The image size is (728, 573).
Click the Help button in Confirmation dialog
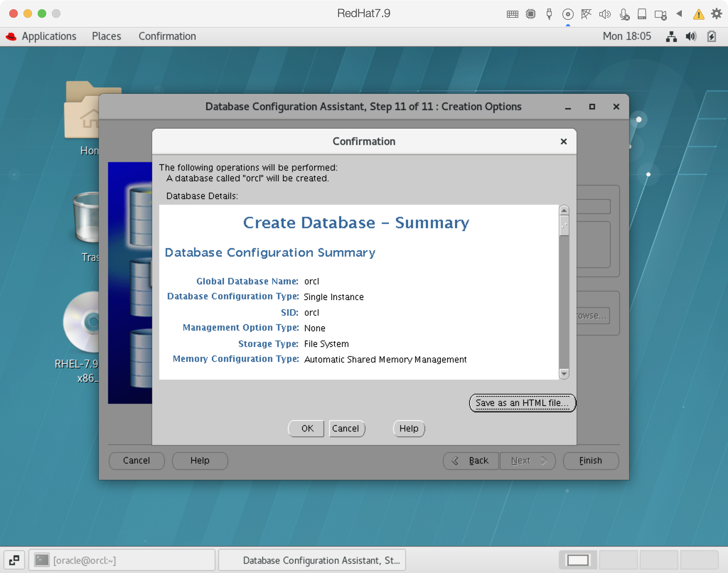[x=409, y=428]
